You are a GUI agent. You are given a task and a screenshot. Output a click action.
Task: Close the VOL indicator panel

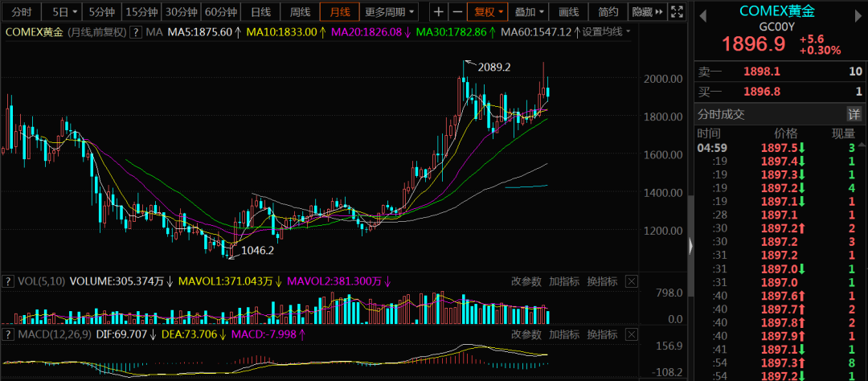(x=633, y=281)
